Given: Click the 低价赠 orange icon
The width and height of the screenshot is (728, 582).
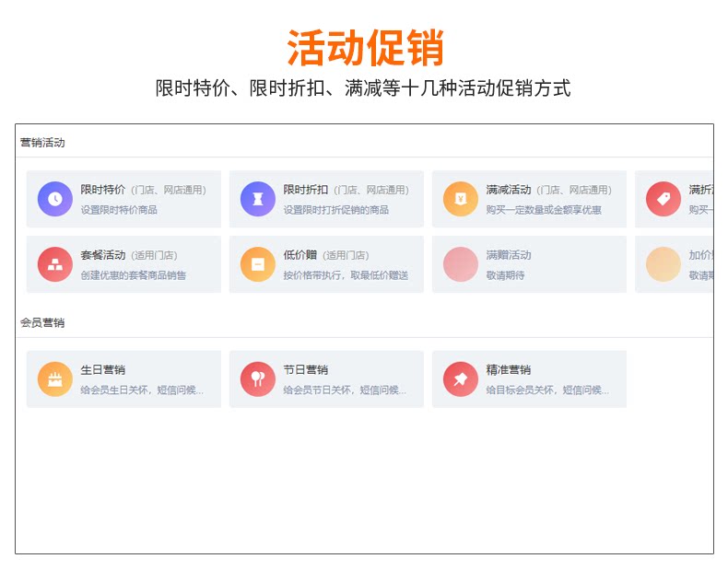Looking at the screenshot, I should (258, 264).
